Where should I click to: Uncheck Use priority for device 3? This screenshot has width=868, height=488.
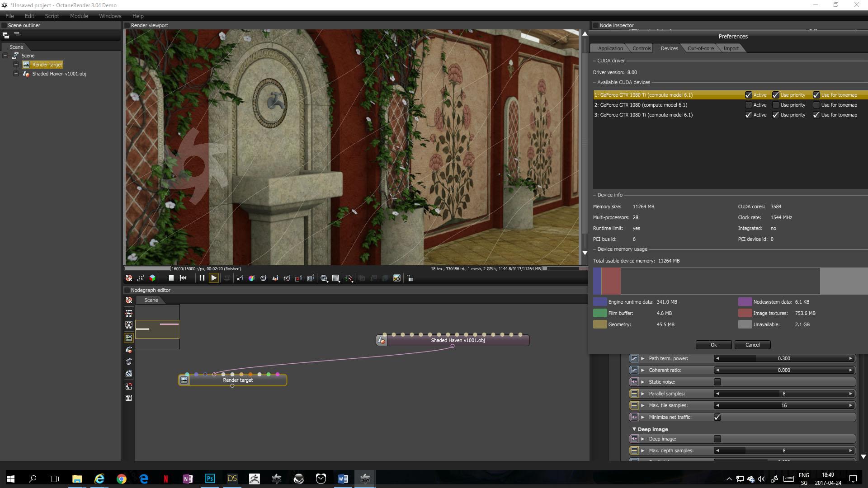775,115
